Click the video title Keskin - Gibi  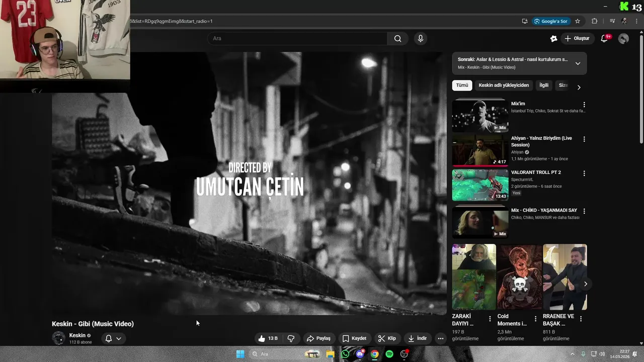click(x=93, y=324)
